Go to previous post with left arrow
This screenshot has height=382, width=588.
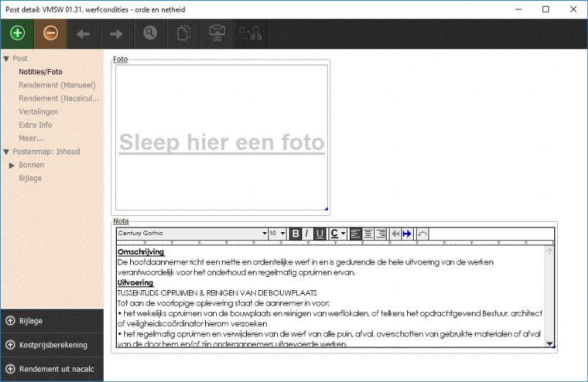pos(83,34)
